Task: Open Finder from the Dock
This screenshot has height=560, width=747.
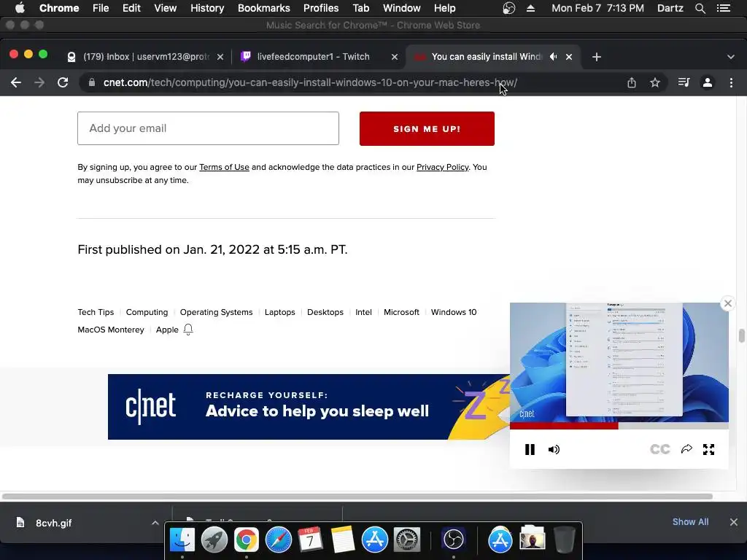Action: point(182,540)
